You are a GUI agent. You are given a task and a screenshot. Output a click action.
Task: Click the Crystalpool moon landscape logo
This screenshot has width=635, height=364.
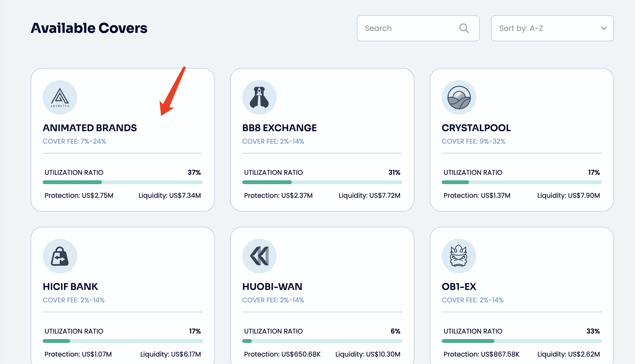point(459,97)
